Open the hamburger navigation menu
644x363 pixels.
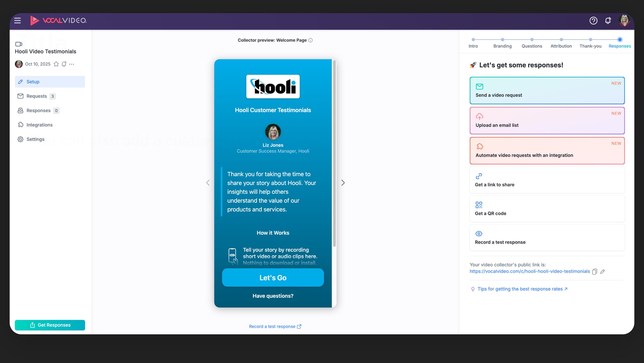pyautogui.click(x=17, y=21)
